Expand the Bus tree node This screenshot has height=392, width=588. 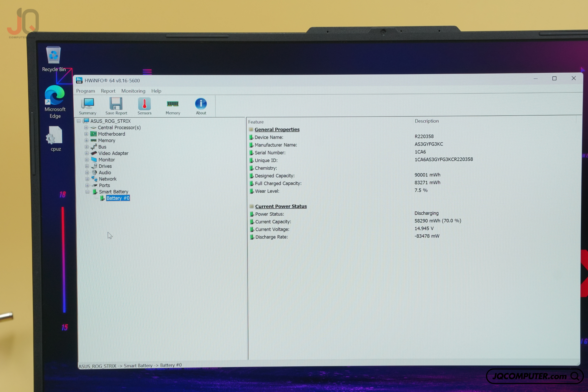(86, 147)
